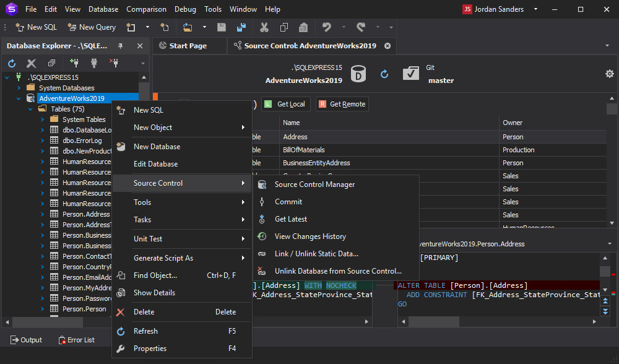Open the Error List panel

point(77,340)
